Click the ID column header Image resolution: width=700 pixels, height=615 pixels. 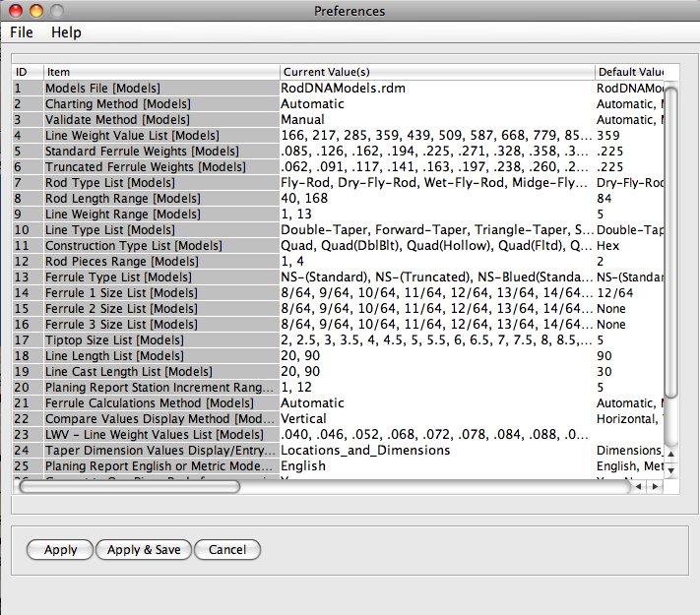coord(28,72)
